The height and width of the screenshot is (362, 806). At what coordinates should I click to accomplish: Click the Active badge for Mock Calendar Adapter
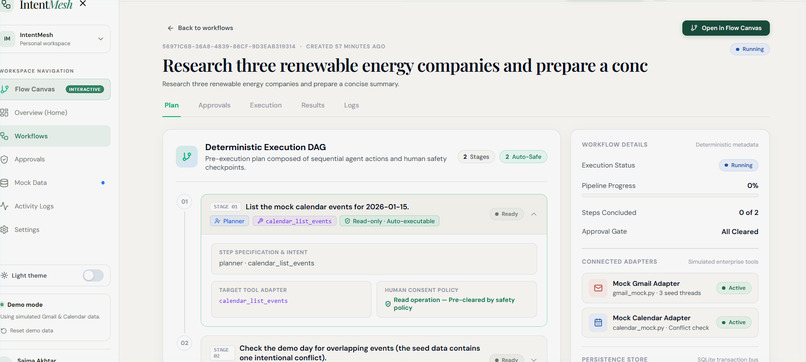pos(734,322)
